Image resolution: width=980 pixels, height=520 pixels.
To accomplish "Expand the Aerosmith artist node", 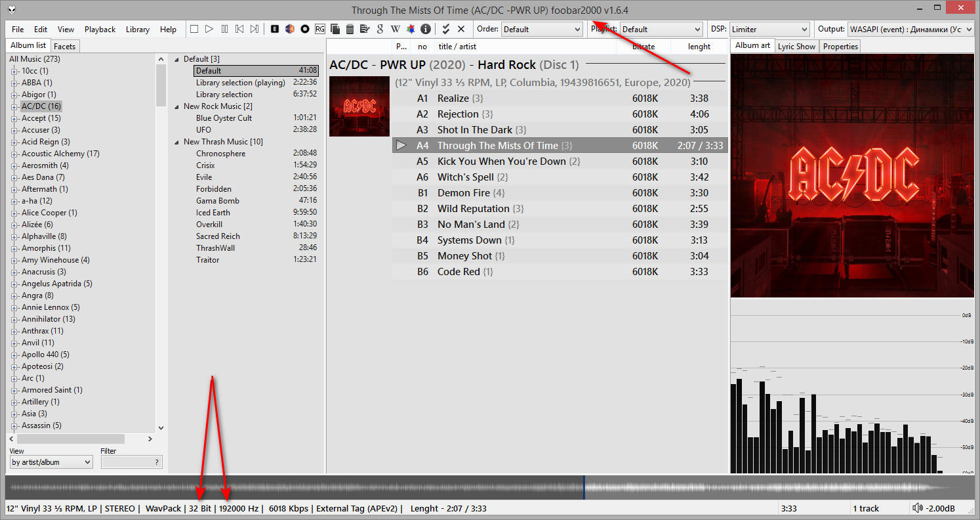I will 14,165.
